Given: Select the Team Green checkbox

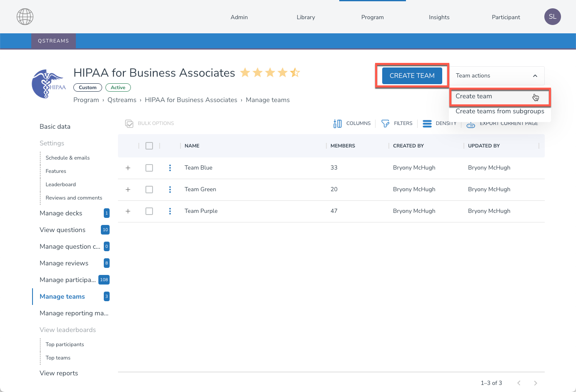Looking at the screenshot, I should [x=149, y=190].
